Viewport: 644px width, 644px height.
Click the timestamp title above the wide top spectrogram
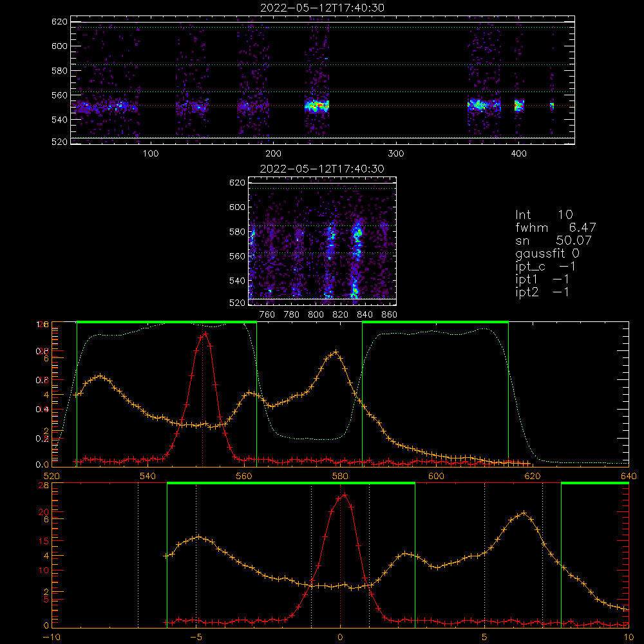tap(322, 8)
